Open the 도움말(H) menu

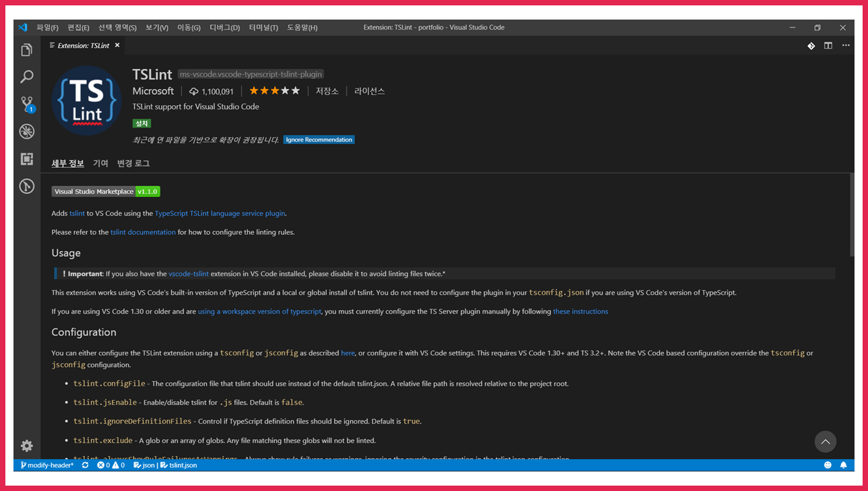coord(302,28)
